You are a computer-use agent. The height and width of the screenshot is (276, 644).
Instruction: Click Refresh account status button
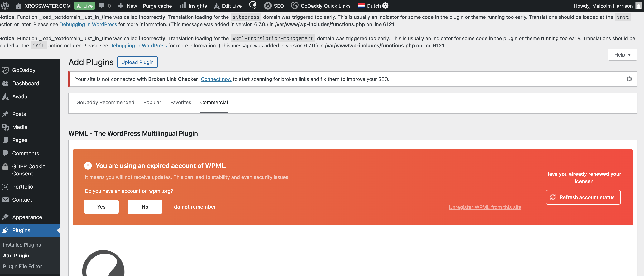coord(583,197)
